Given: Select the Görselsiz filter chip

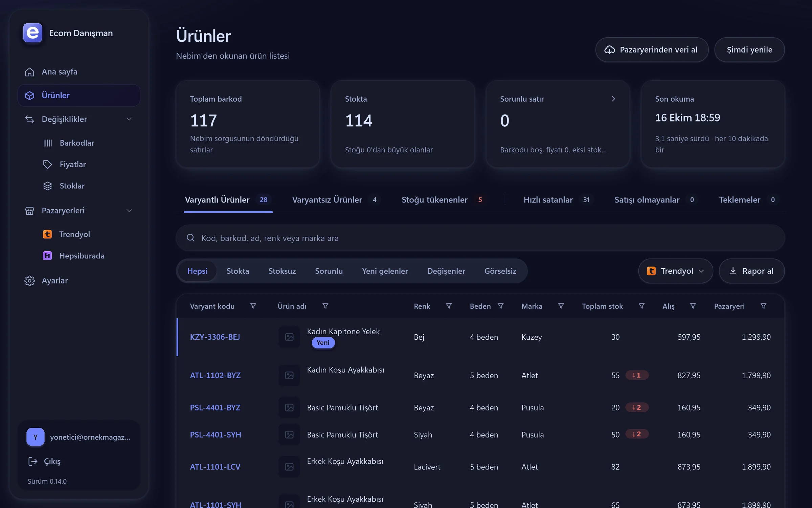Looking at the screenshot, I should pyautogui.click(x=500, y=271).
